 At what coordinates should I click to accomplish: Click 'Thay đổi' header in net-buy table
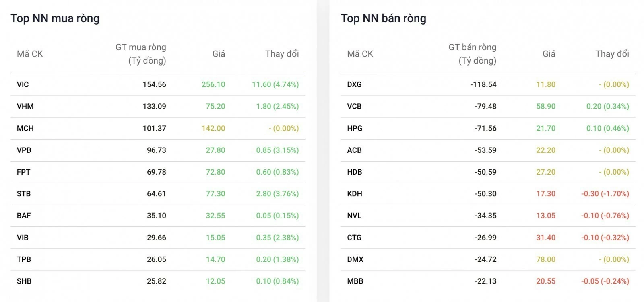pyautogui.click(x=282, y=54)
